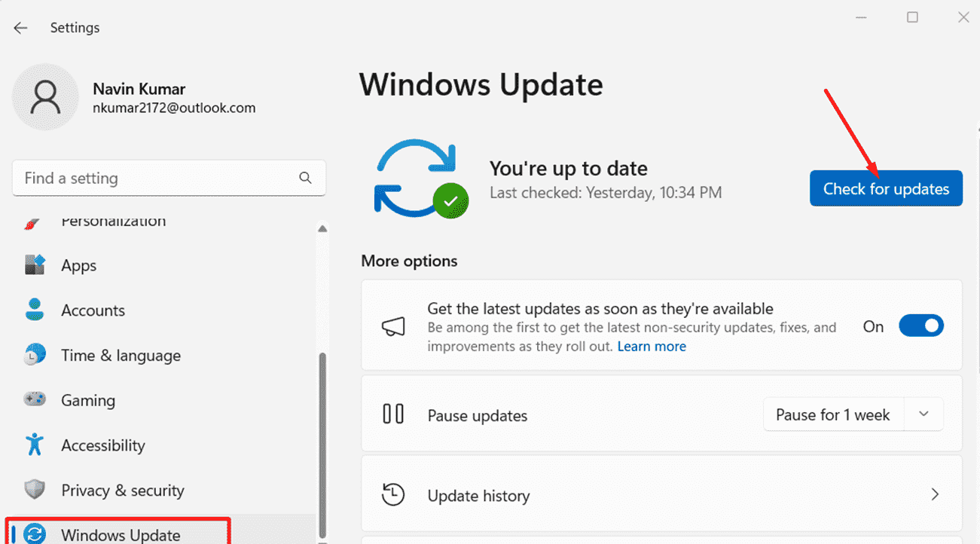Click the user profile avatar

[46, 96]
